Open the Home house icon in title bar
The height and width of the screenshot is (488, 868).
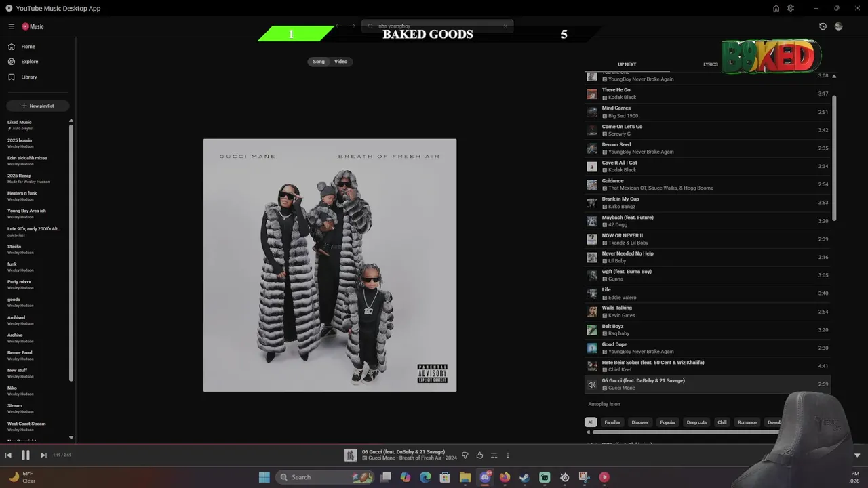tap(776, 8)
